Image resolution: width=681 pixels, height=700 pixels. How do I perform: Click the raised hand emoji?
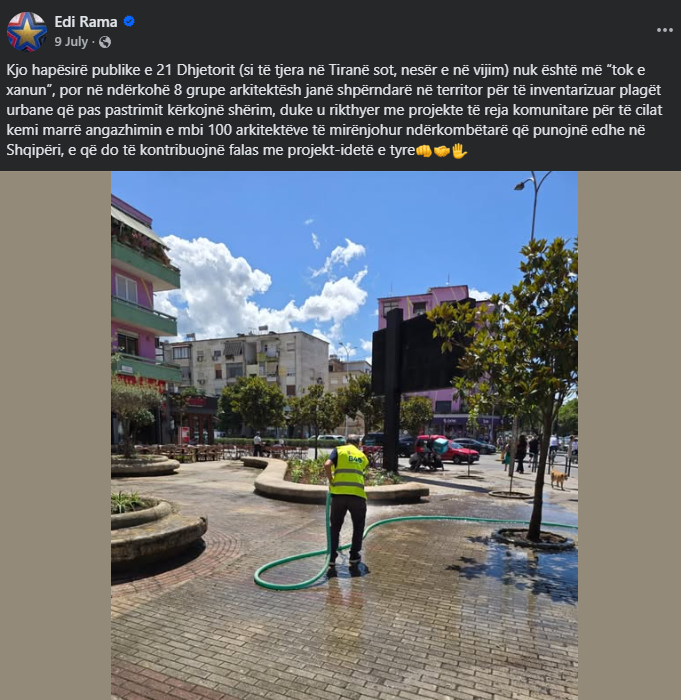[x=459, y=151]
